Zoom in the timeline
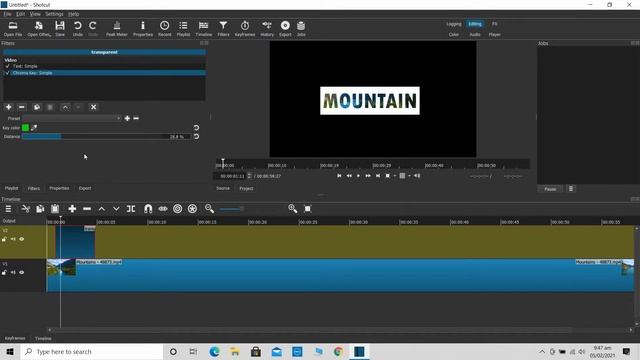Image resolution: width=640 pixels, height=360 pixels. click(x=293, y=209)
